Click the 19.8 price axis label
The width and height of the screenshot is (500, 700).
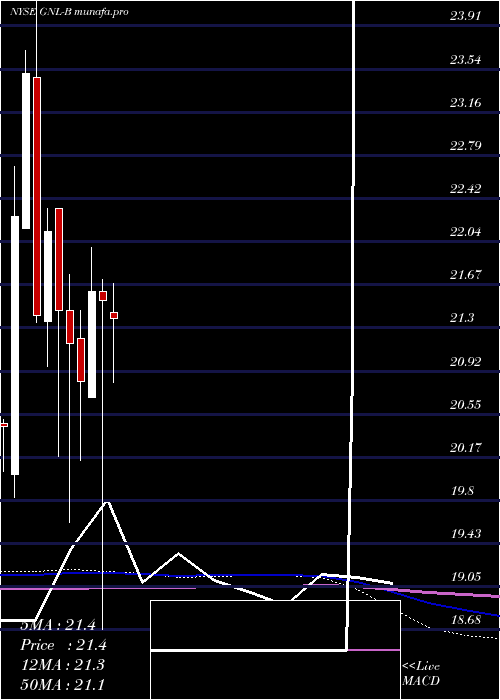462,491
